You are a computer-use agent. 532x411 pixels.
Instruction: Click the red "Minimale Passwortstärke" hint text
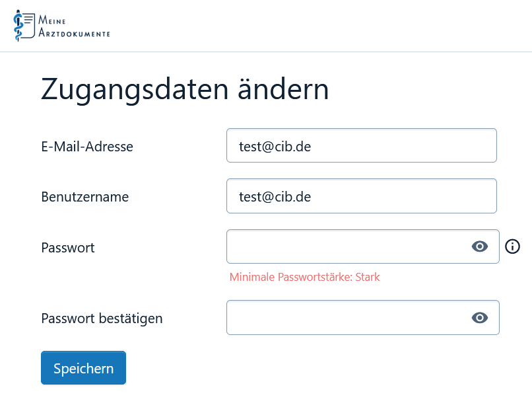(x=290, y=277)
